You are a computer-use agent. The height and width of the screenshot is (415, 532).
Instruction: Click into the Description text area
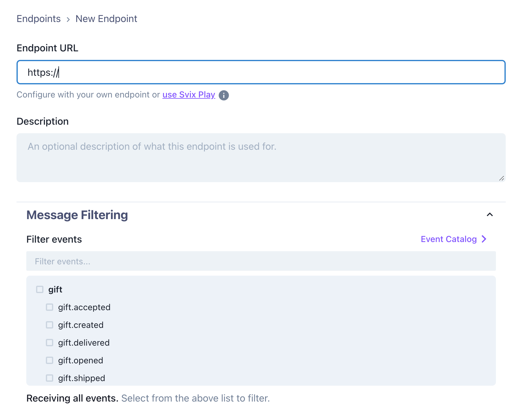point(261,158)
